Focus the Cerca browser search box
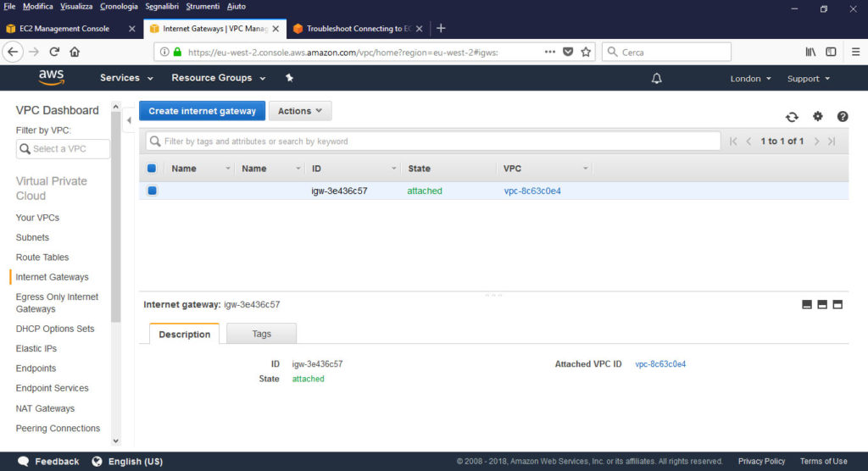The width and height of the screenshot is (868, 471). point(666,52)
